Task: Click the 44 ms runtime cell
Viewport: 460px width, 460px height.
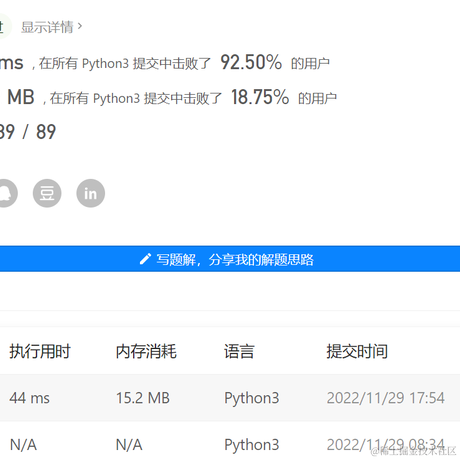Action: (x=29, y=398)
